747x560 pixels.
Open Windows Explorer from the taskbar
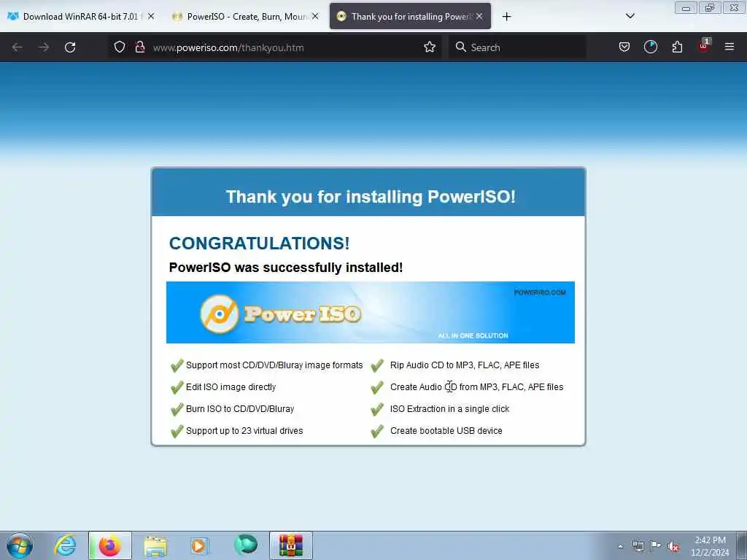155,546
